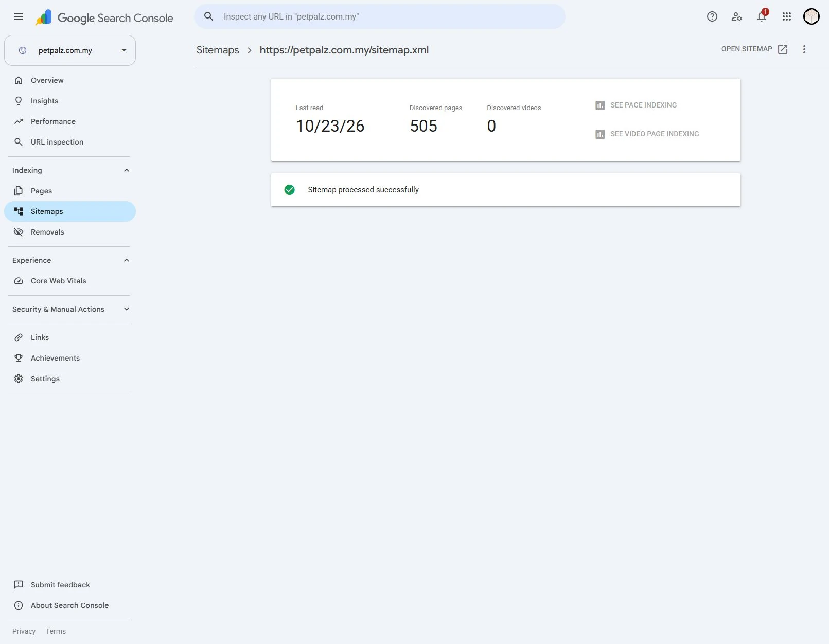Viewport: 829px width, 644px height.
Task: Go to Performance report
Action: coord(70,121)
